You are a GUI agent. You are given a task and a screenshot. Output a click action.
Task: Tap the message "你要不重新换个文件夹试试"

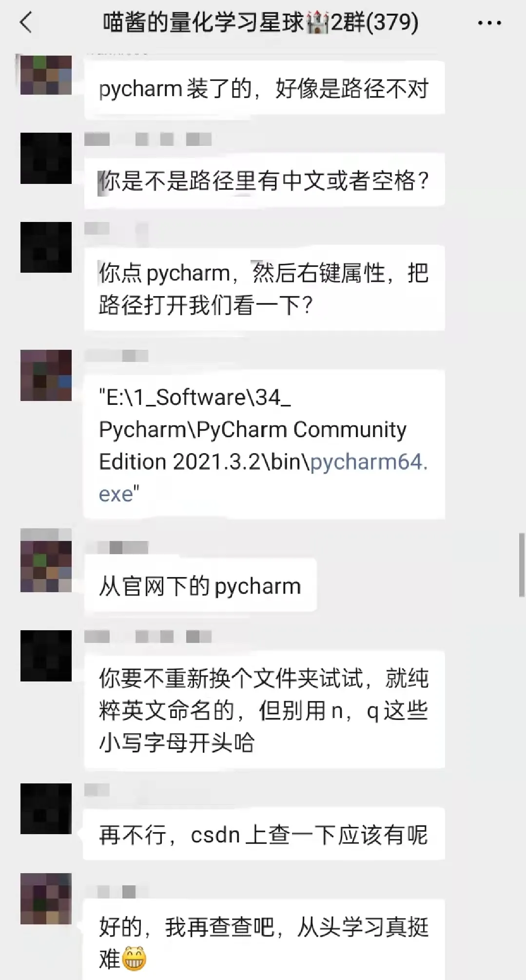[264, 710]
